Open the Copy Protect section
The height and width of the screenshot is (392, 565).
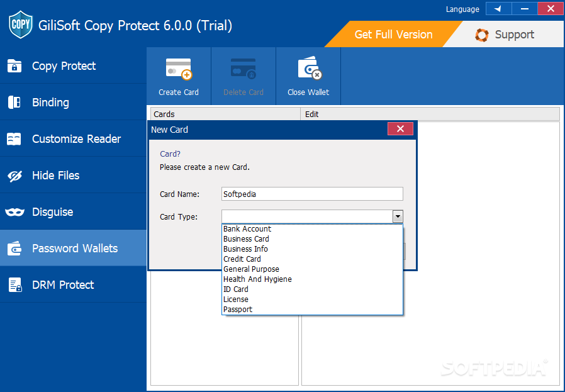(x=73, y=66)
